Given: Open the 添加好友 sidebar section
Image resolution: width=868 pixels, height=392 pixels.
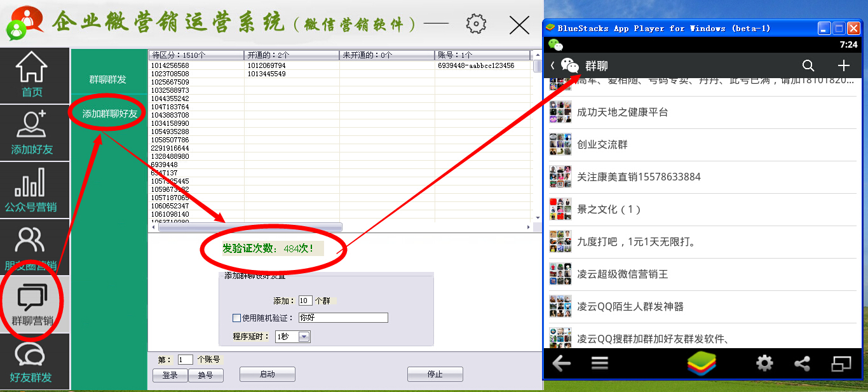Looking at the screenshot, I should click(34, 132).
